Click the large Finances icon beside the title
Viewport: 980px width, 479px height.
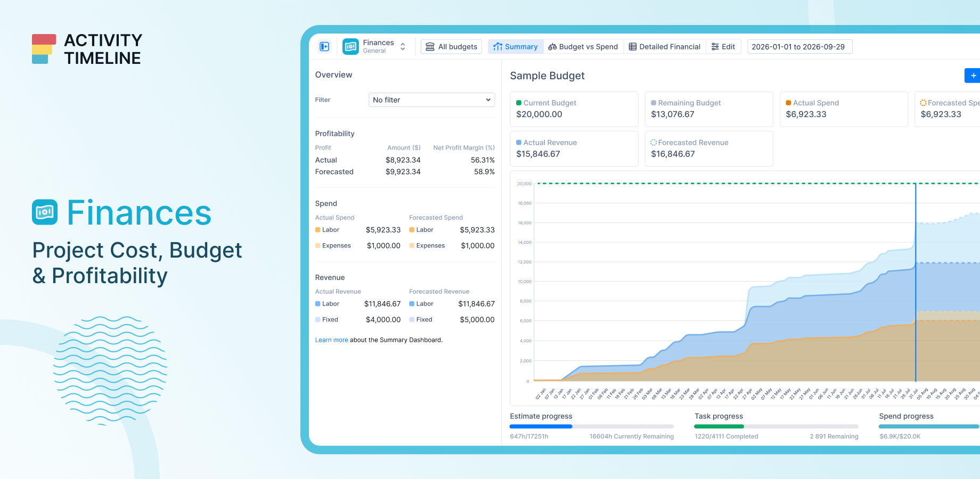tap(45, 212)
